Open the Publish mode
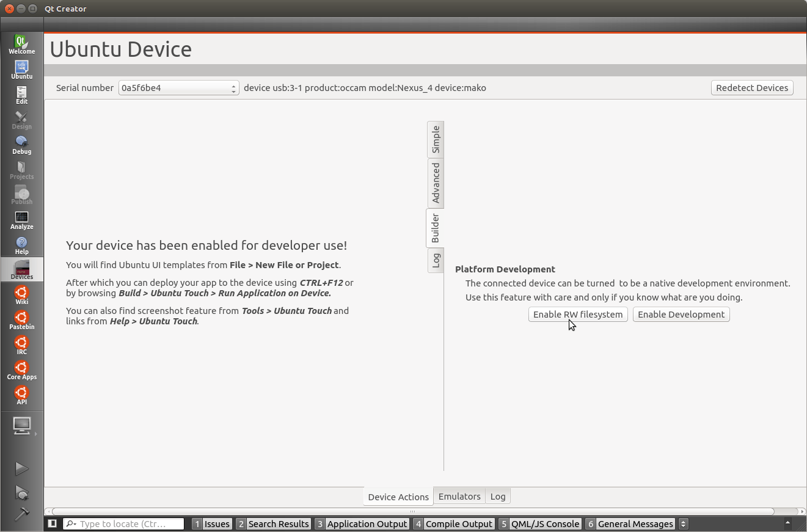Screen dimensions: 807x532 tap(21, 195)
